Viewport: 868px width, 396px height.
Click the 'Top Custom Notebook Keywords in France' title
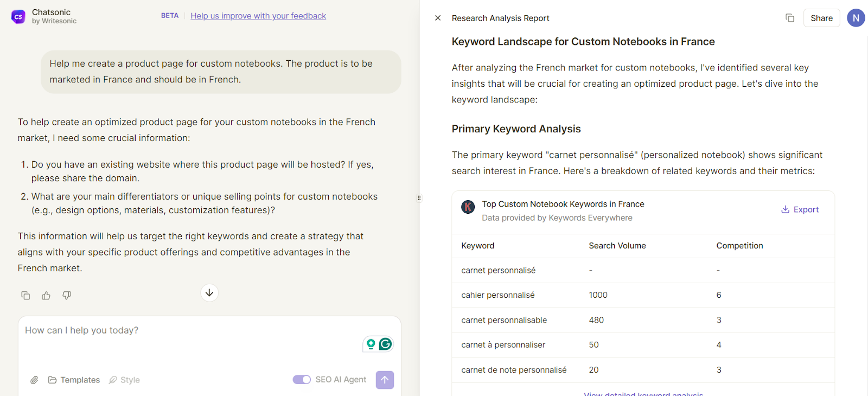coord(563,204)
